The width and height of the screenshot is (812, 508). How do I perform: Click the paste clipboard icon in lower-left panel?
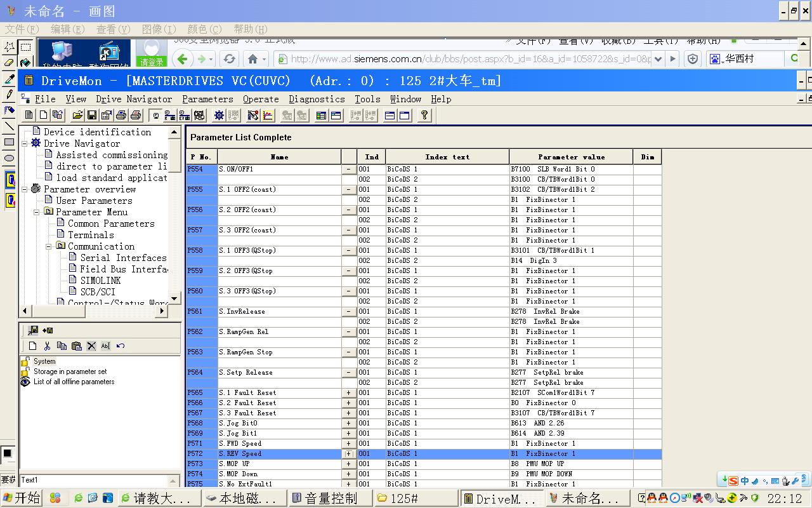77,346
